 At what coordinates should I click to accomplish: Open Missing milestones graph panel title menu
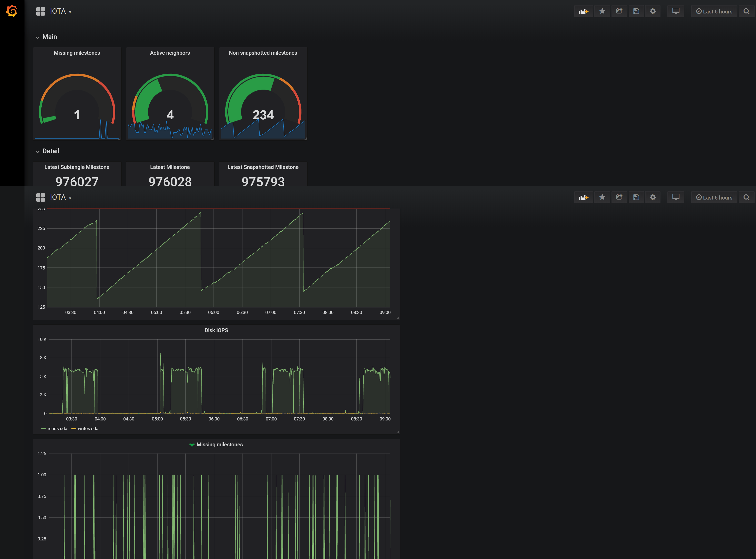220,445
